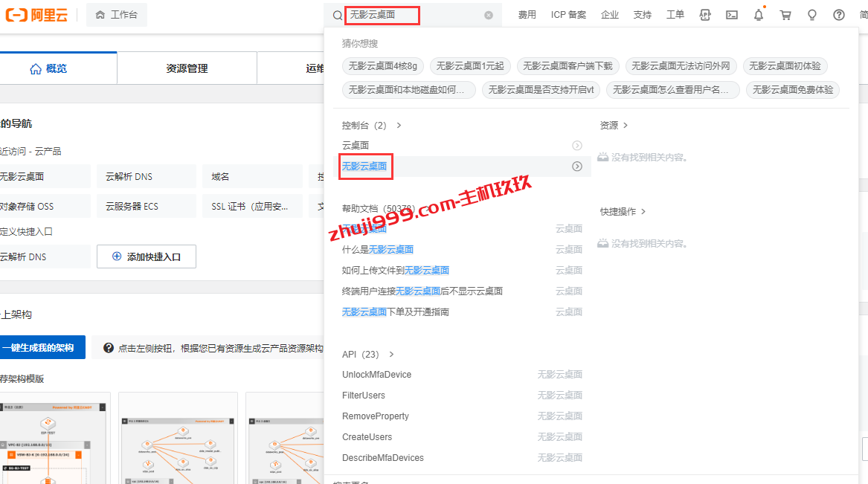Open the 企业 menu
Viewport: 868px width, 484px height.
click(609, 15)
